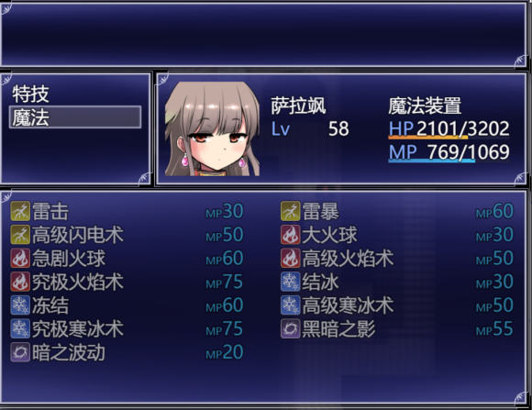
Task: Click the fire icon beside 大火球
Action: [x=291, y=235]
